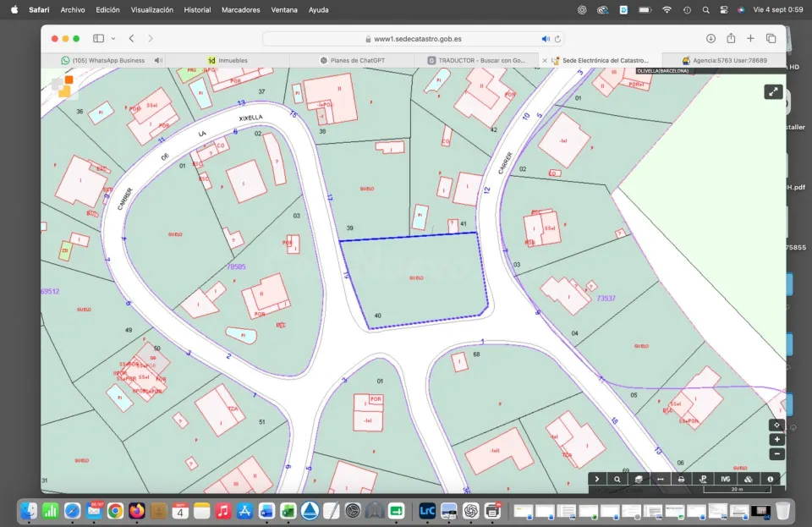Viewport: 812px width, 527px height.
Task: Switch to the TRADUCTOR tab
Action: (476, 61)
